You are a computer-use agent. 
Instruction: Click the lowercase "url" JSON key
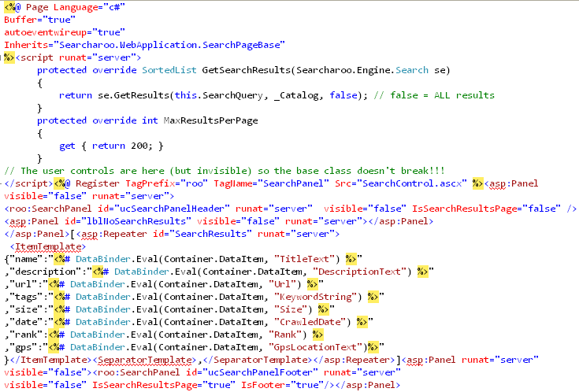click(26, 284)
